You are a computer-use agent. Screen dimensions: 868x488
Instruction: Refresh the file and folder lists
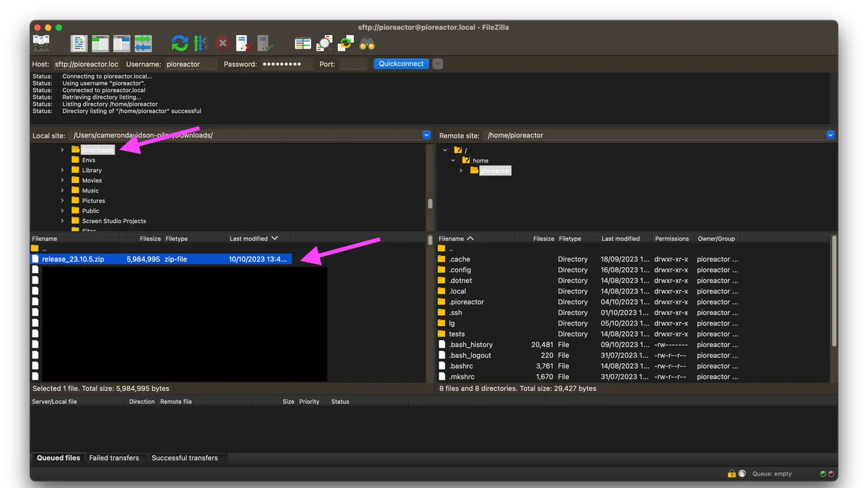tap(180, 43)
